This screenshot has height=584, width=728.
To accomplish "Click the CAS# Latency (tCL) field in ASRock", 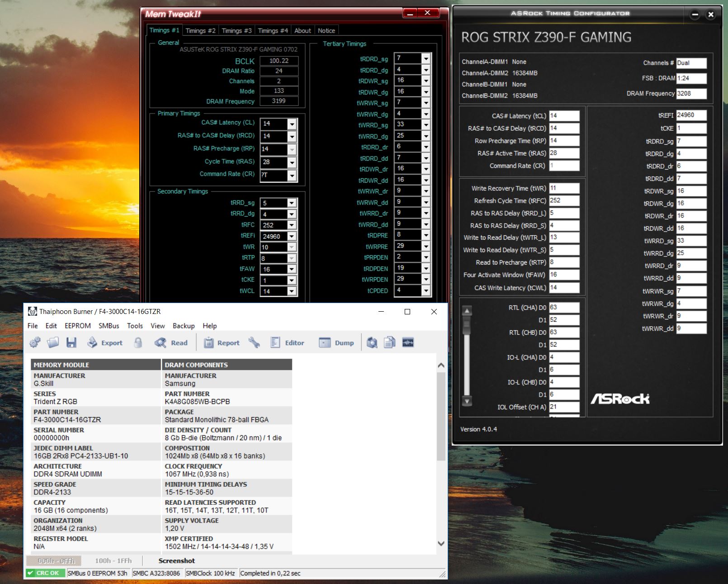I will 564,116.
